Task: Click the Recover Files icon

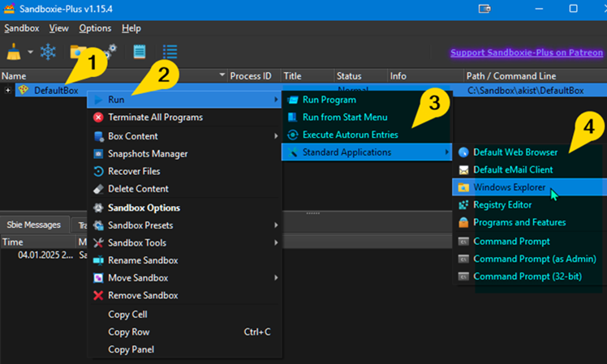Action: click(98, 171)
